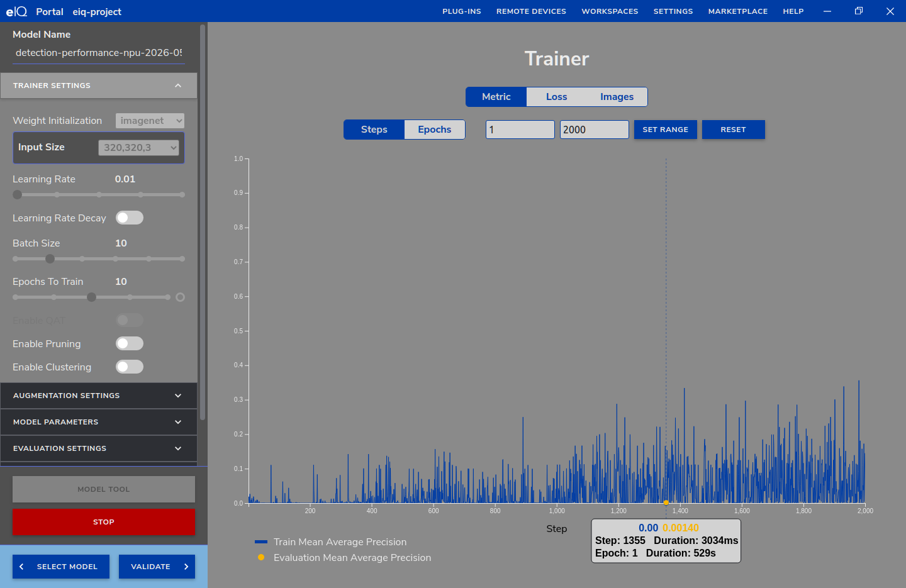Image resolution: width=906 pixels, height=588 pixels.
Task: Click the Model Name input field
Action: (x=99, y=53)
